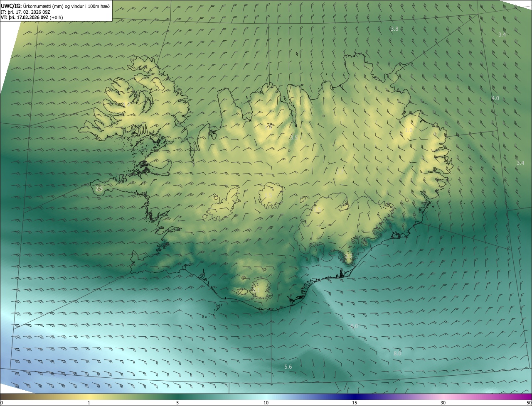The height and width of the screenshot is (406, 532).
Task: Click the title line starting with UWC/IG
Action: [x=55, y=6]
